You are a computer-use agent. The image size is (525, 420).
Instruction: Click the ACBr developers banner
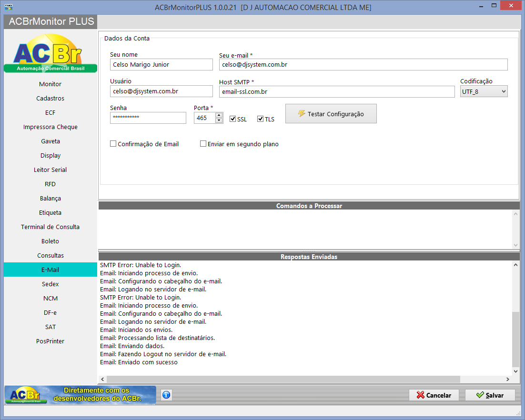tap(80, 395)
